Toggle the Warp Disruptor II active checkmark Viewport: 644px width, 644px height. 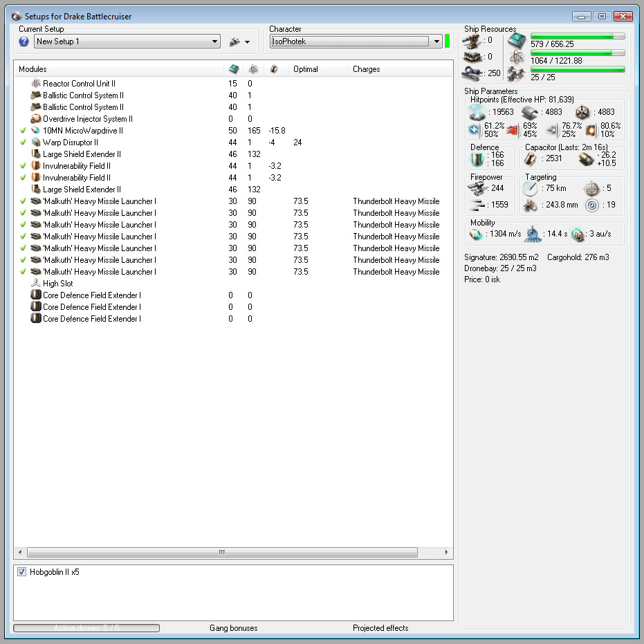(23, 142)
